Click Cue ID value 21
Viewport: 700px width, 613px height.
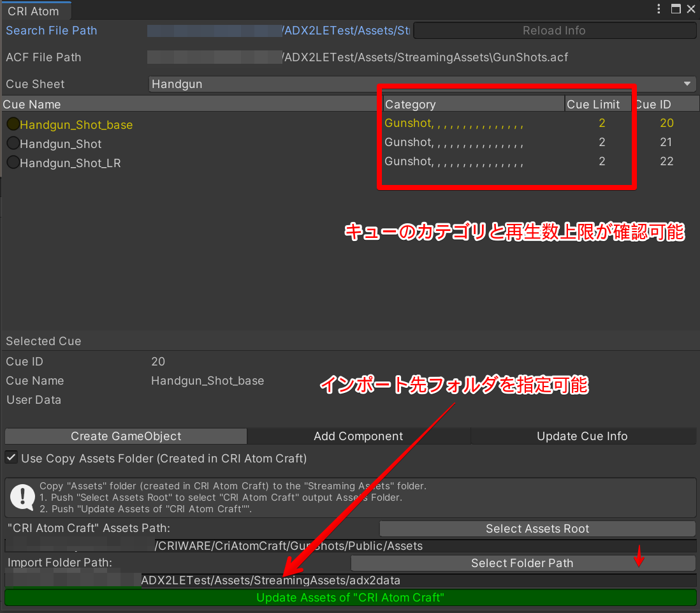tap(666, 142)
